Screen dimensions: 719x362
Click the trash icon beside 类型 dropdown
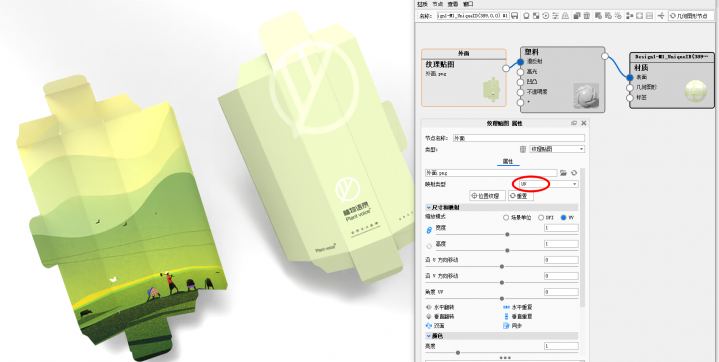click(523, 149)
